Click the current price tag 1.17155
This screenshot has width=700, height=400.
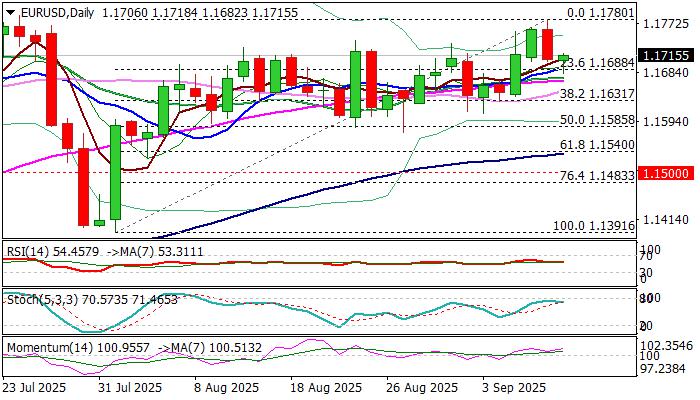point(666,56)
